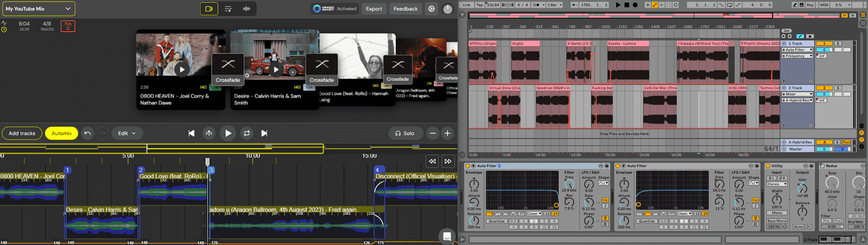
Task: Select transition marker 1 on timeline
Action: click(x=67, y=170)
